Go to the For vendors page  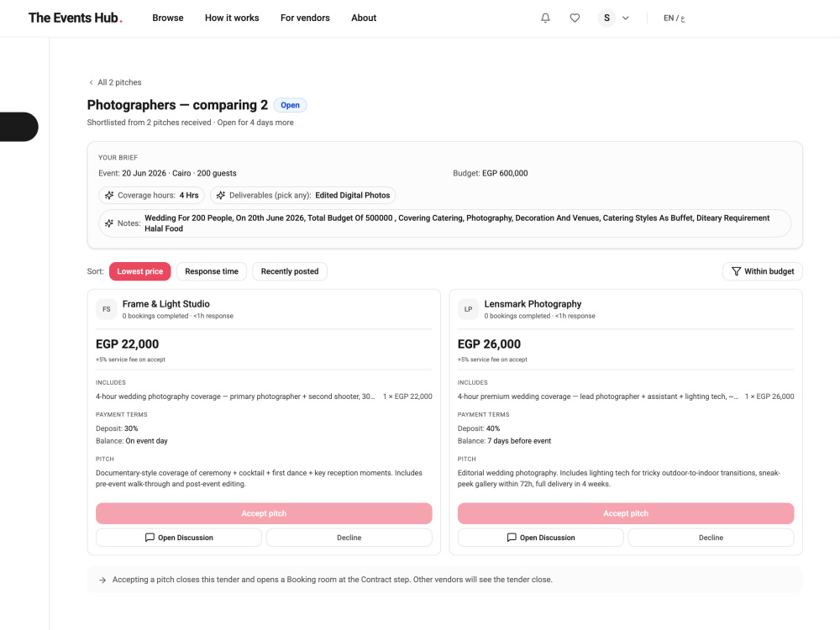click(305, 18)
